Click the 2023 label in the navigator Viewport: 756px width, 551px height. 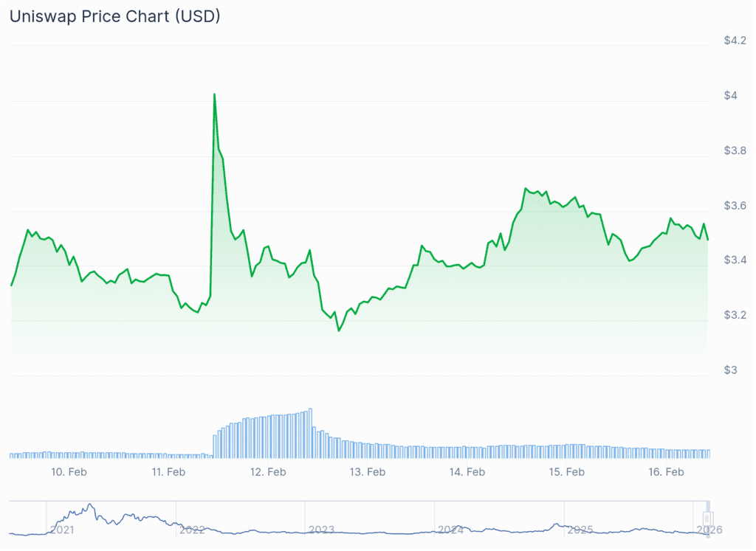321,529
